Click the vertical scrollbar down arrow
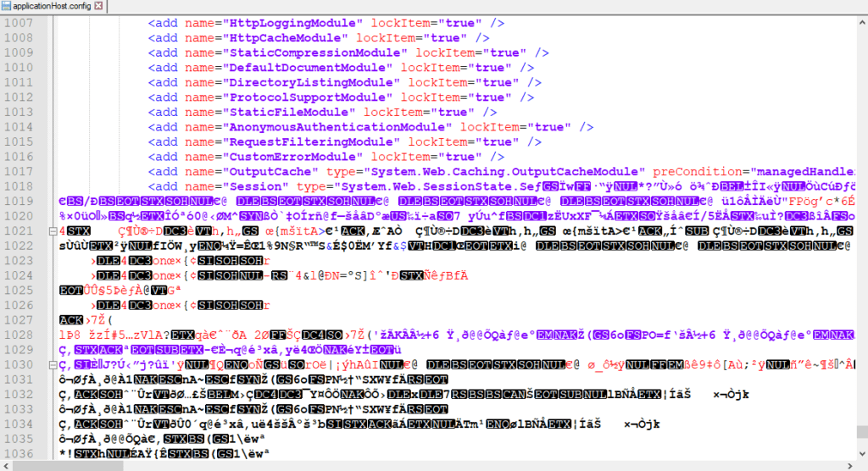Viewport: 868px width, 471px height. tap(862, 454)
